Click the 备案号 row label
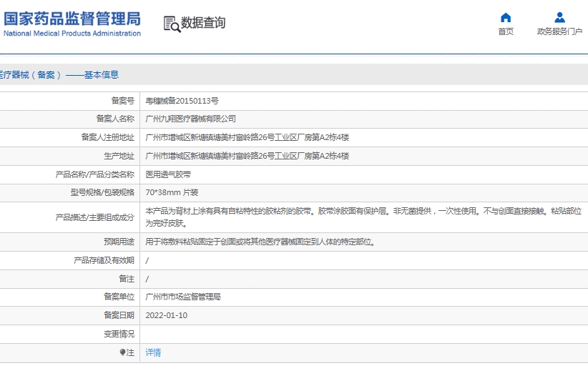The image size is (588, 366). 122,101
